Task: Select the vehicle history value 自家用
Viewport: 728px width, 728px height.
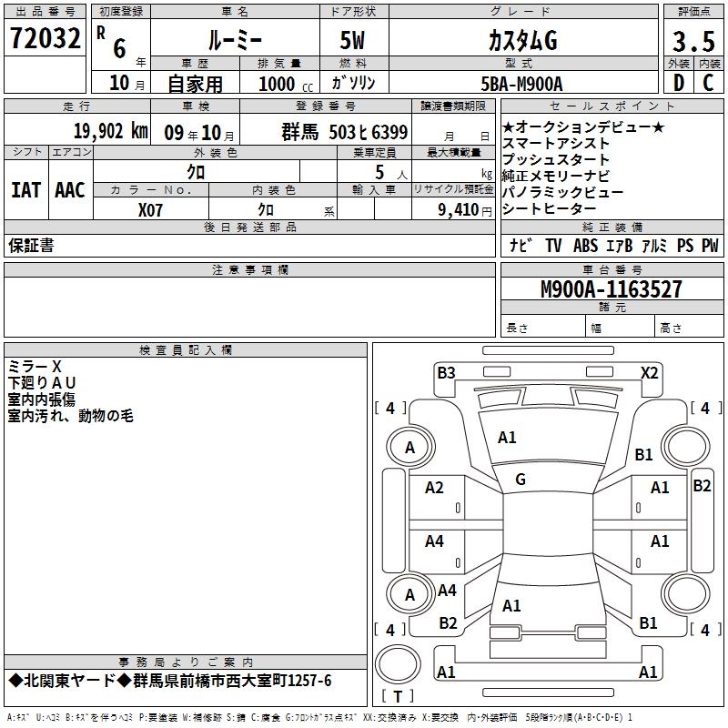Action: [195, 84]
